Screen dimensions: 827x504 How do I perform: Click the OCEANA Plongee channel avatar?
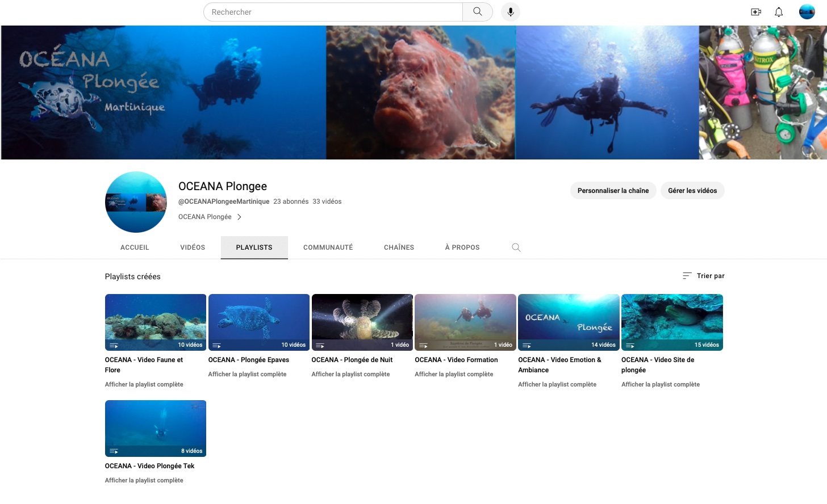(x=136, y=202)
